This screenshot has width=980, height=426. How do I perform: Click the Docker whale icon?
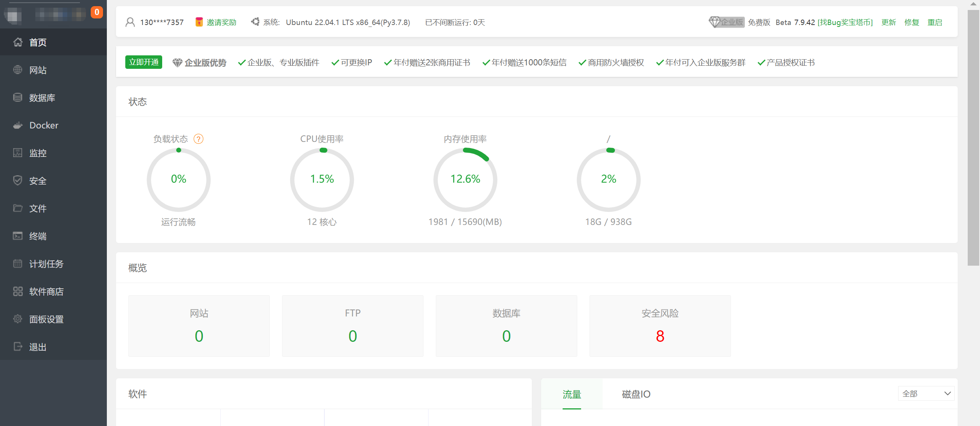click(x=18, y=125)
